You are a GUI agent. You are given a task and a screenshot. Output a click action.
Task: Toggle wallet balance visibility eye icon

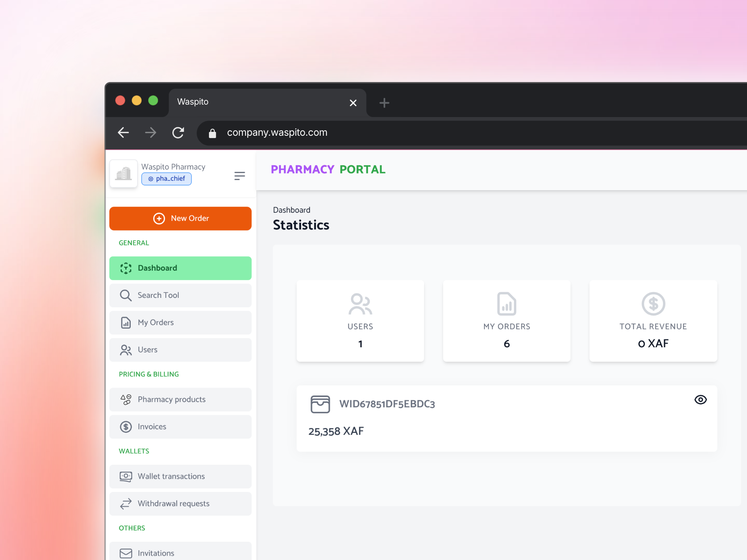[x=700, y=400]
